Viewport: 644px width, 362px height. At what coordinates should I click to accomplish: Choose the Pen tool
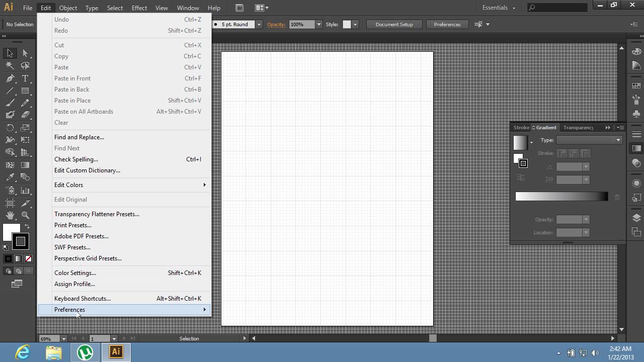tap(10, 78)
